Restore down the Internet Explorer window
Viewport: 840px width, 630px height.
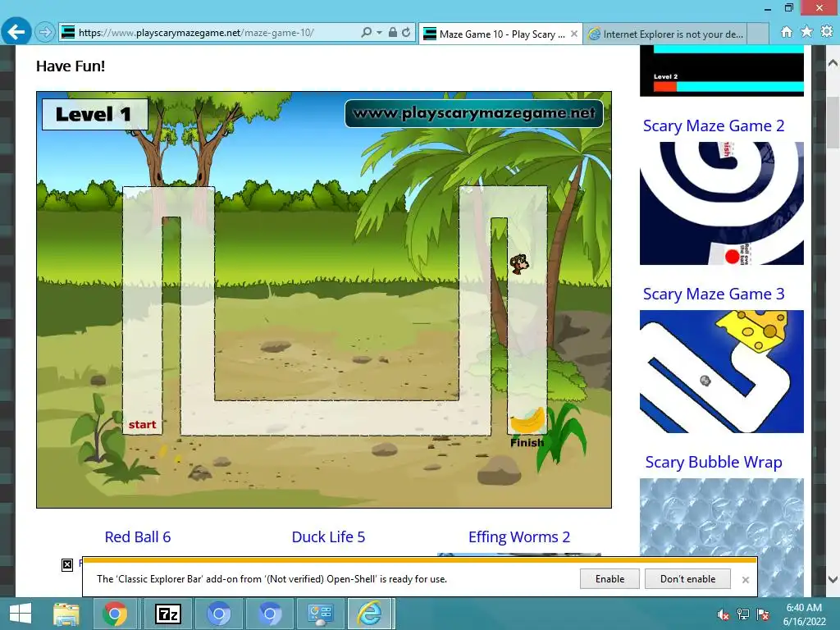tap(789, 7)
